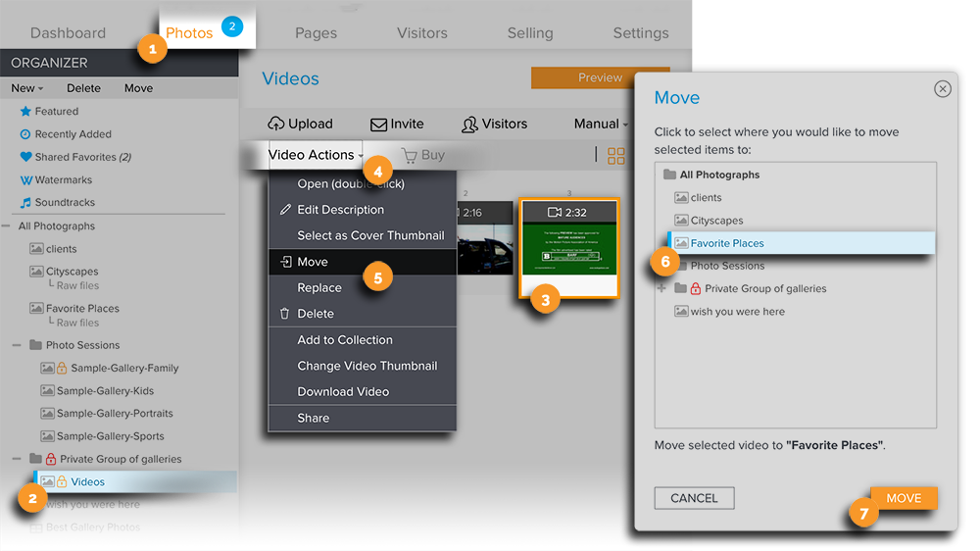Open the Selling tab
This screenshot has height=551, width=980.
(530, 33)
